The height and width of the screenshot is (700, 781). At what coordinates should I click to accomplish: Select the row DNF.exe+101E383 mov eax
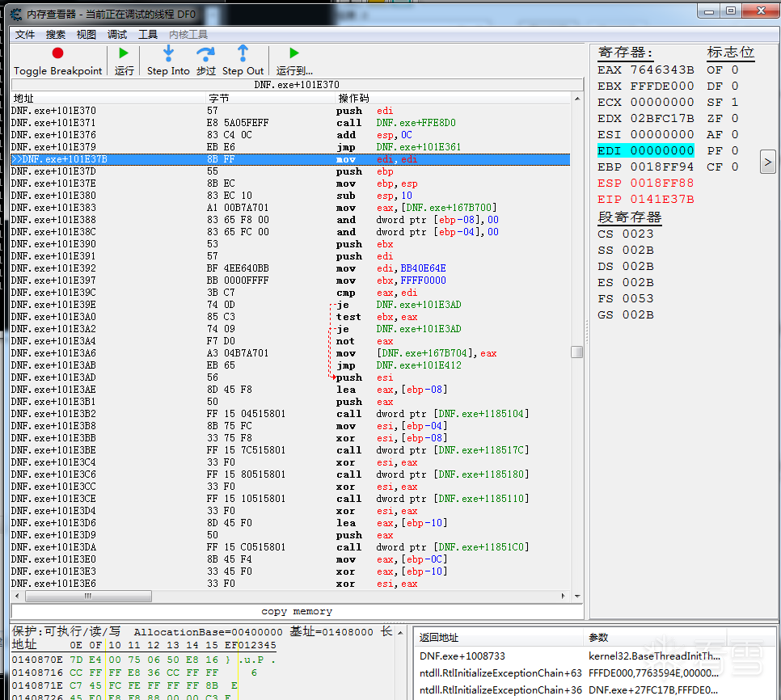coord(290,208)
